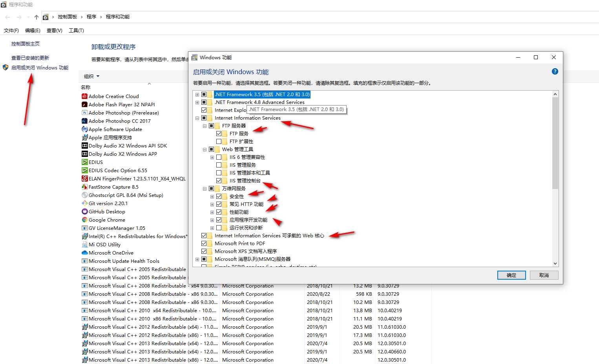
Task: Click the Adobe Photoshop CC 2017 icon
Action: click(x=84, y=121)
